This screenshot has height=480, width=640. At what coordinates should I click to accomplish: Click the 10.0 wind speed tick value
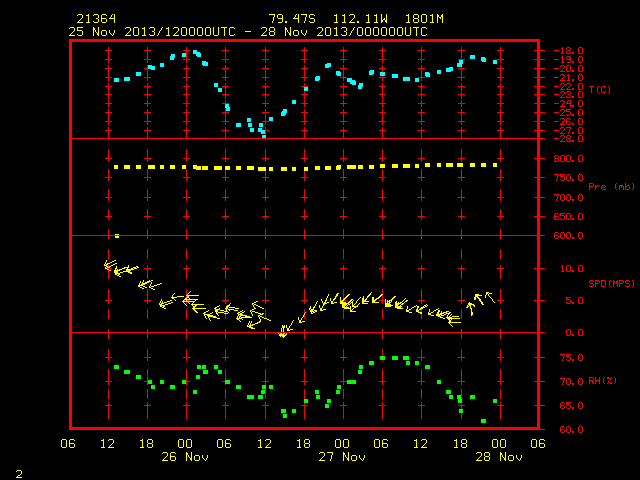coord(571,269)
